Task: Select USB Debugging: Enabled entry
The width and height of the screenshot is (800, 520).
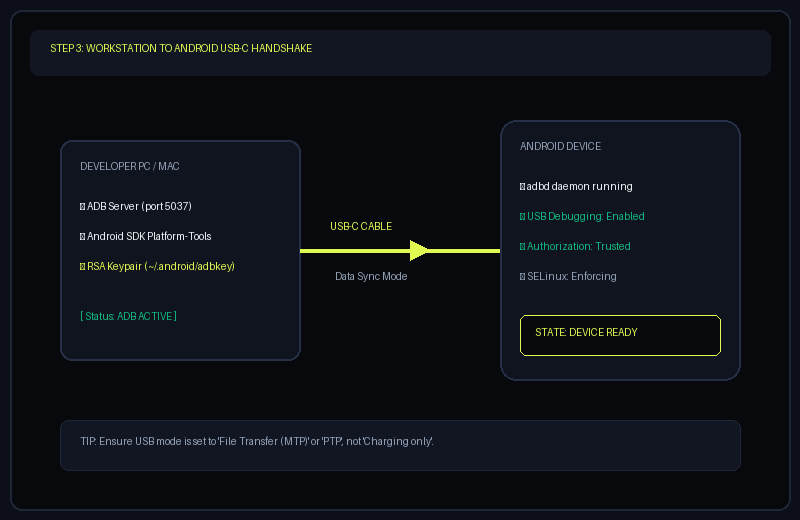Action: point(582,216)
